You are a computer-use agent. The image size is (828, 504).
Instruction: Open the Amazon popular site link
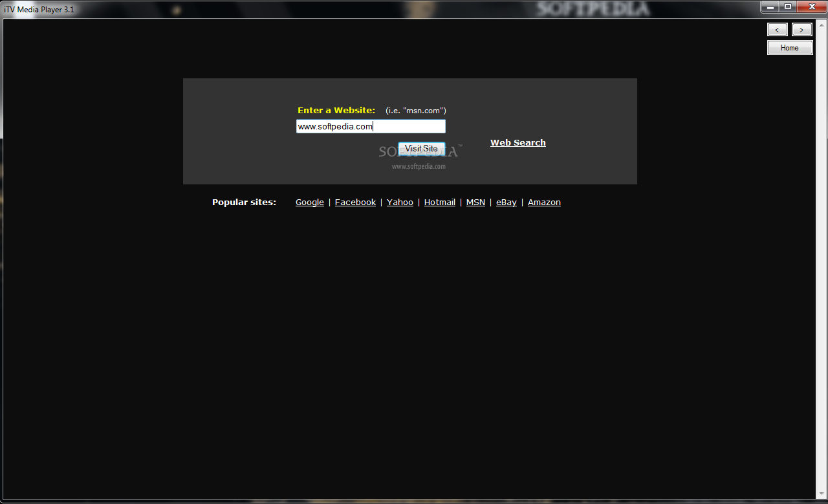tap(544, 203)
